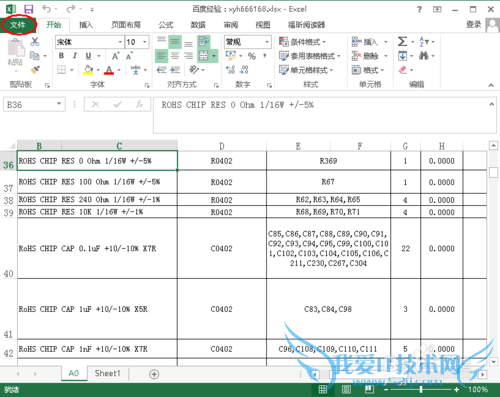Viewport: 500px width, 397px height.
Task: Click the Fill down arrow icon
Action: click(402, 56)
